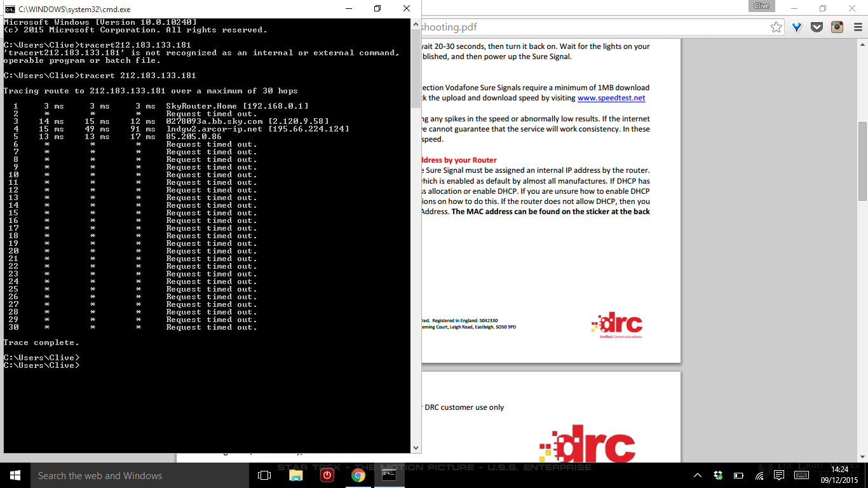Click the Dropbox tray icon
The height and width of the screenshot is (488, 868).
point(718,475)
